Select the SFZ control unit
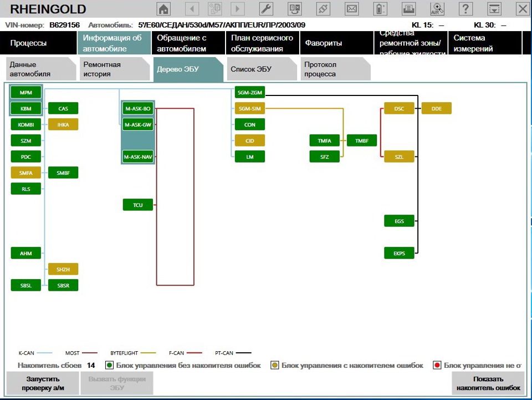The width and height of the screenshot is (532, 400). click(x=324, y=157)
